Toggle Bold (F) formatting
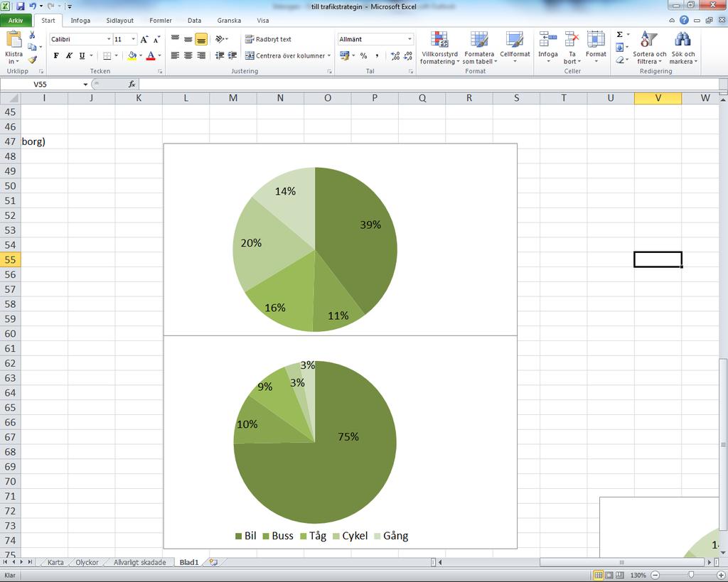Screen dimensions: 728x582 pos(56,55)
